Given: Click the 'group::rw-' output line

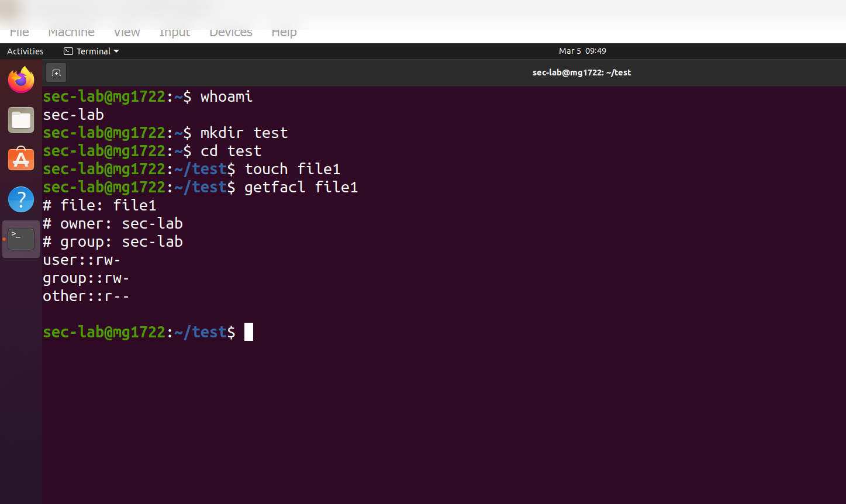Looking at the screenshot, I should click(x=86, y=278).
